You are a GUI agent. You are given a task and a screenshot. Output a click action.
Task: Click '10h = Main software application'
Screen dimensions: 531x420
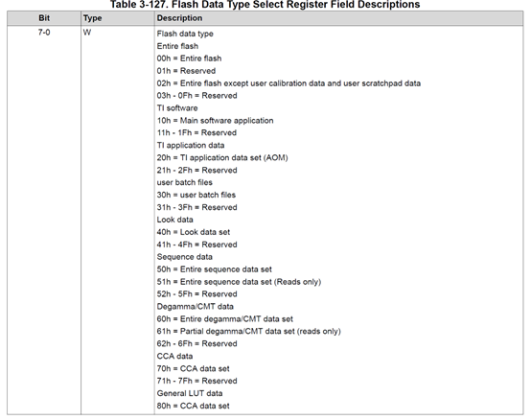tap(215, 121)
